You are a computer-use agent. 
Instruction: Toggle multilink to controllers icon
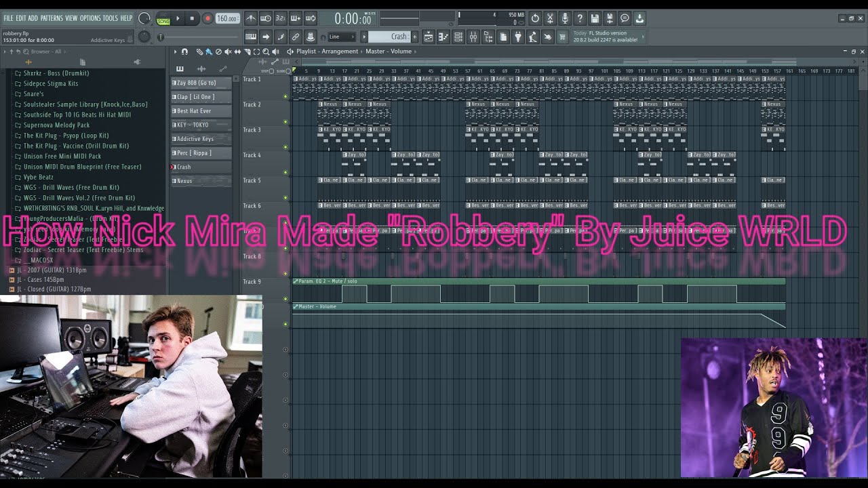coord(310,37)
